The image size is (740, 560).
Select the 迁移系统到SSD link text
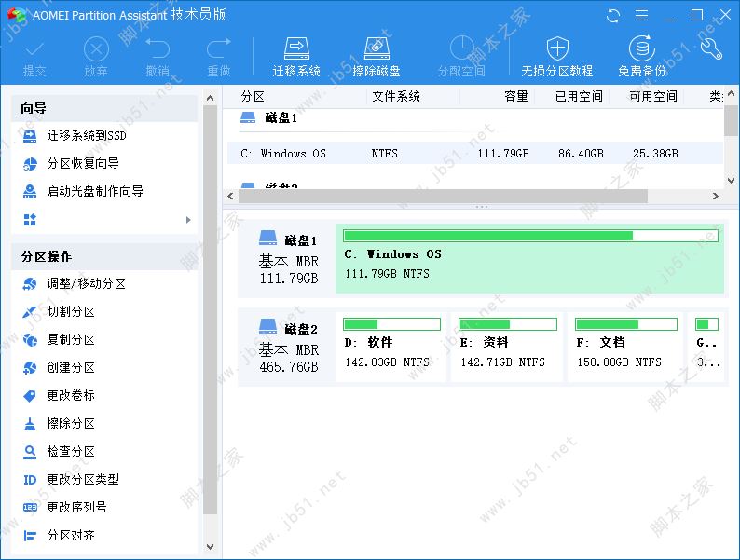[x=87, y=136]
